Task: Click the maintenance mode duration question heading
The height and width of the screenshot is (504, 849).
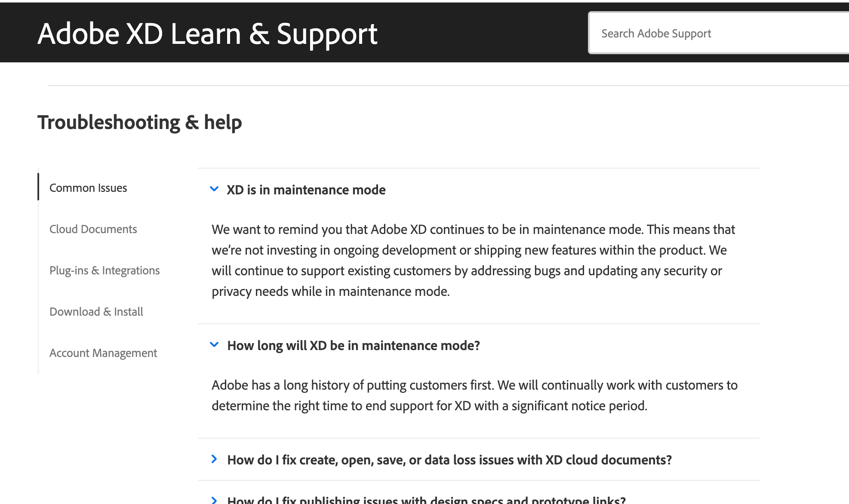Action: [354, 345]
